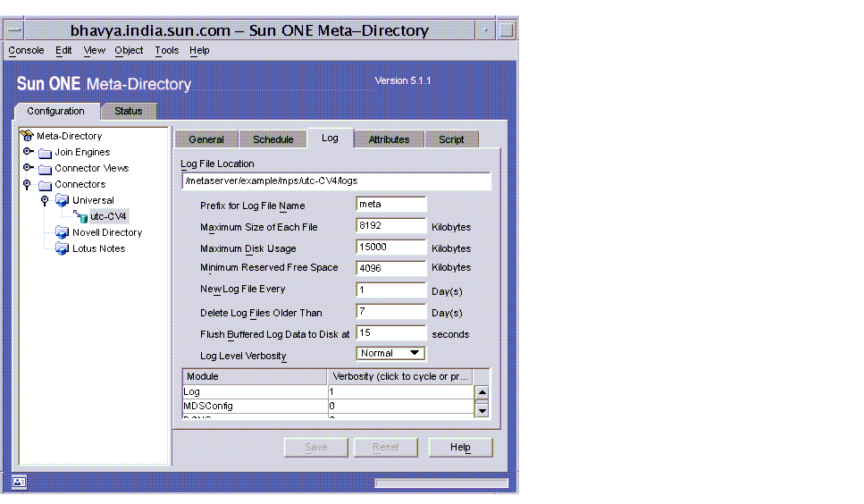
Task: Click the status bar progress indicator
Action: click(x=441, y=483)
